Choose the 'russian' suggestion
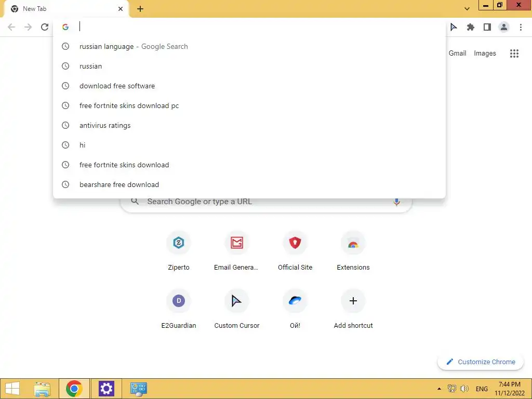 coord(249,66)
